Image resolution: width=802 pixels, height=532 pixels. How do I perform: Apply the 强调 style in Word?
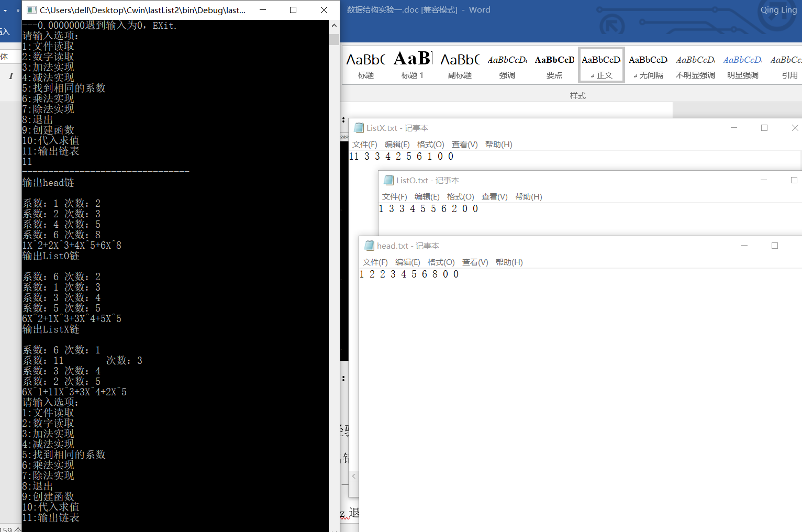point(507,65)
